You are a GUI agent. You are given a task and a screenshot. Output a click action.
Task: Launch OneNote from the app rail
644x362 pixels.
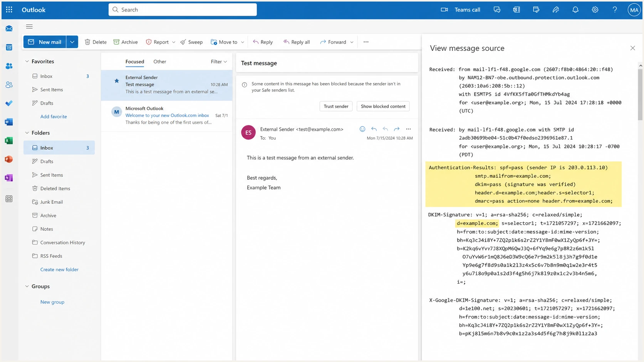pos(9,178)
